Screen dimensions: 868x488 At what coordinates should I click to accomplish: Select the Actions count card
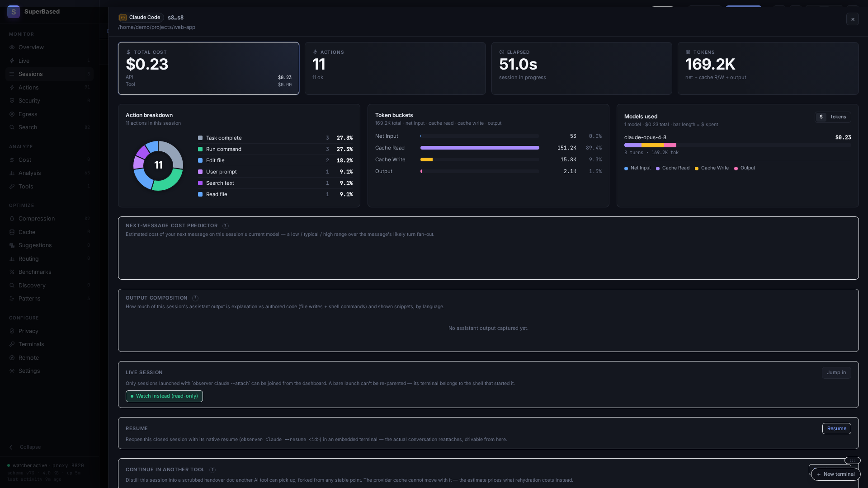(x=395, y=69)
